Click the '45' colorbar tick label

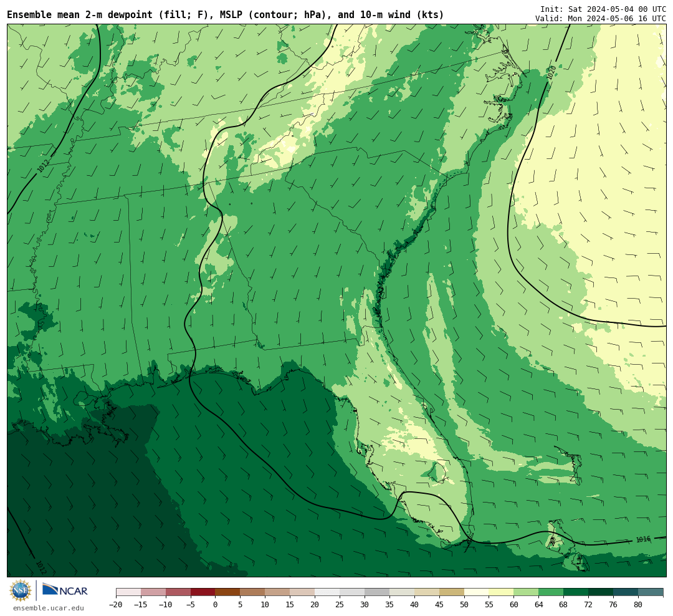tap(439, 605)
